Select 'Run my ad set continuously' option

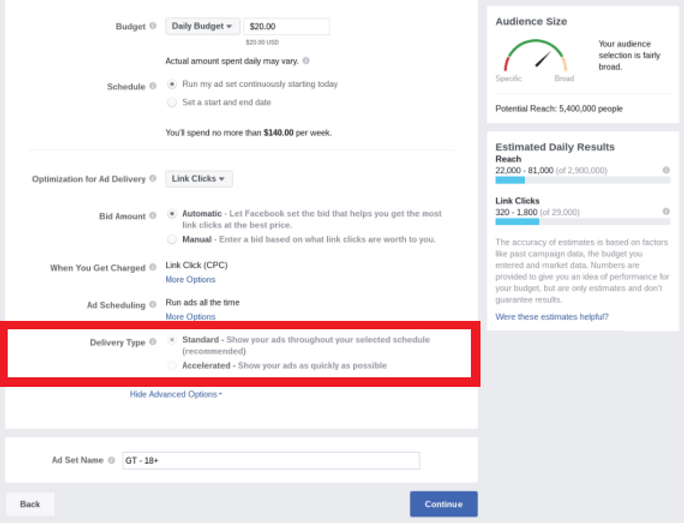172,84
